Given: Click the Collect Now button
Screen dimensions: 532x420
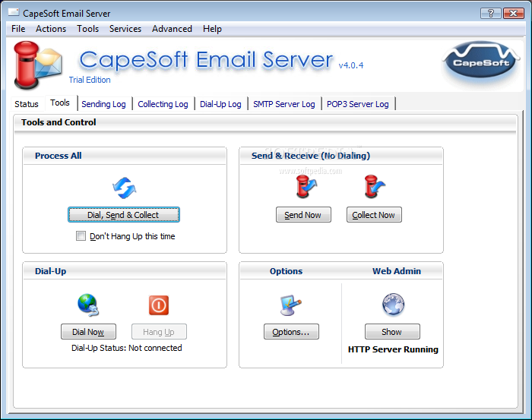Looking at the screenshot, I should (374, 215).
